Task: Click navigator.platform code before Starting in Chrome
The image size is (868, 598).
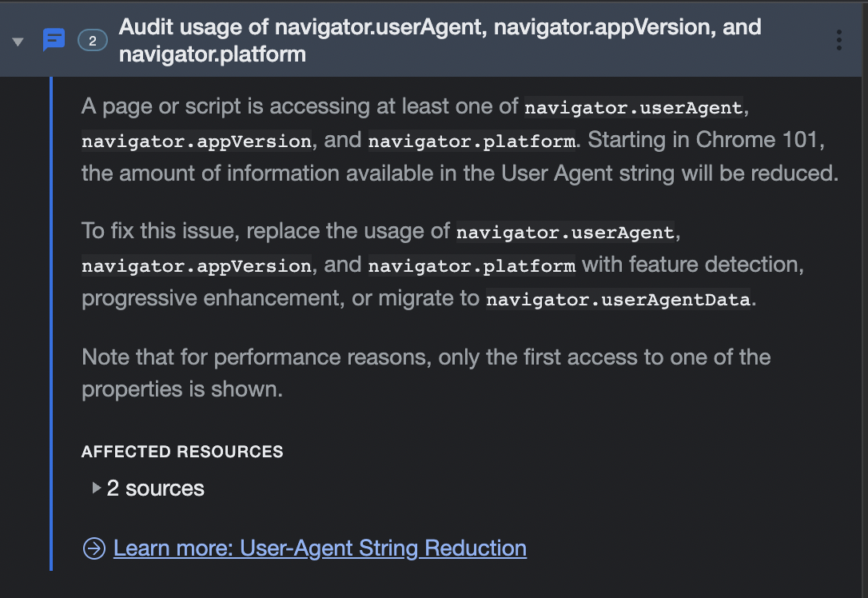Action: point(472,142)
